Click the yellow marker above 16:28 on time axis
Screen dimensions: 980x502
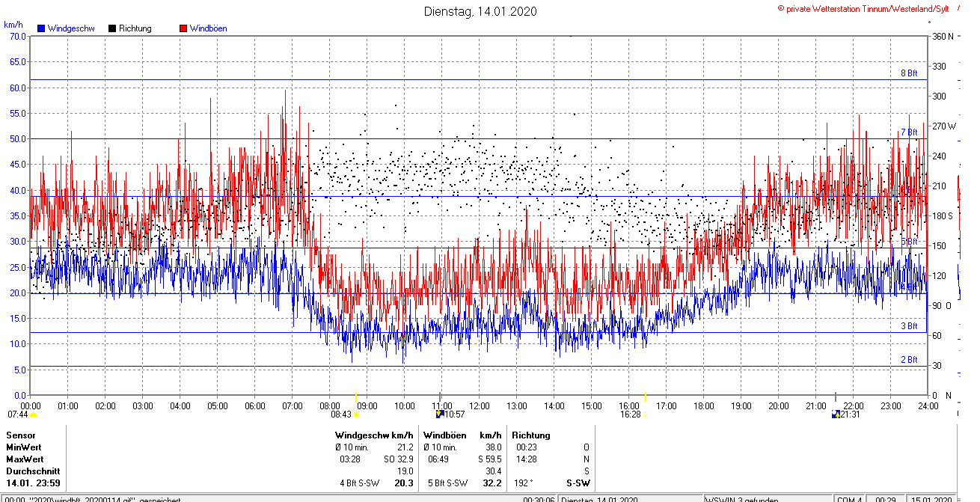point(645,397)
